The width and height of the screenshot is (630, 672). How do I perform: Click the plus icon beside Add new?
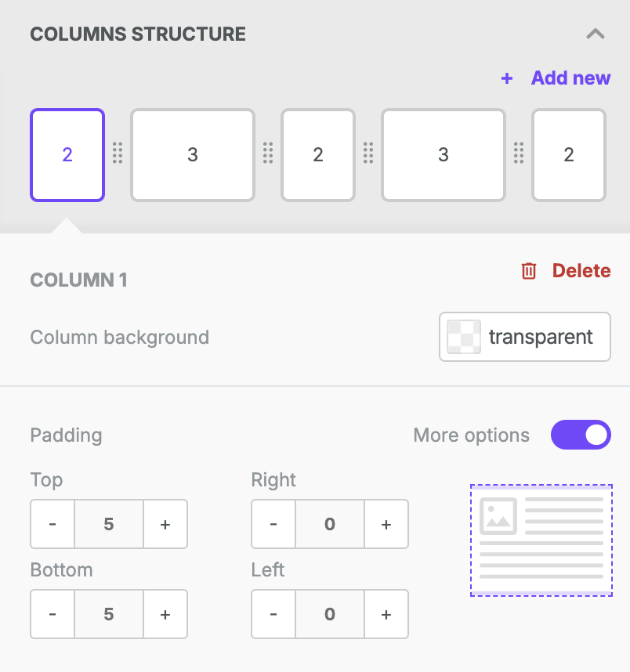click(x=507, y=78)
